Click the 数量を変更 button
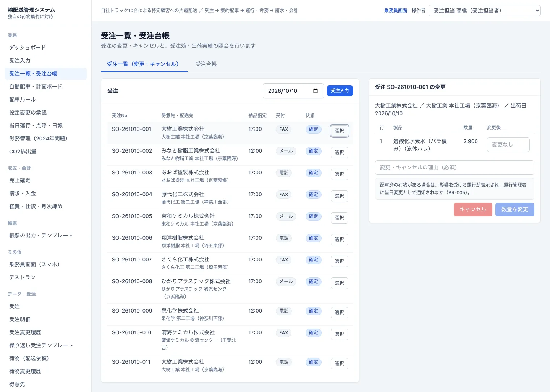The image size is (550, 392). 514,210
